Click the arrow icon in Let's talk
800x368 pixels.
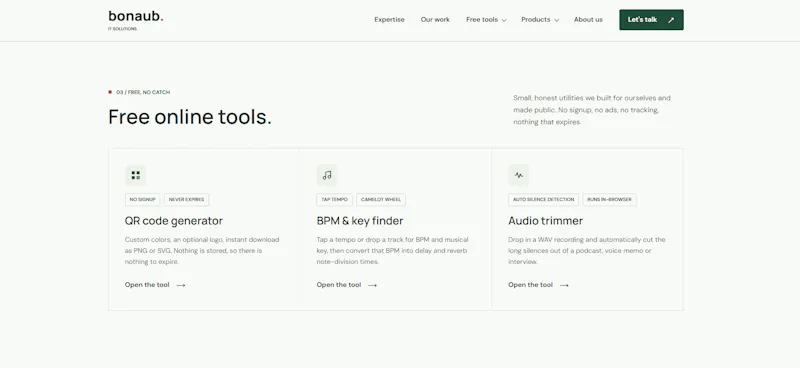(x=671, y=20)
